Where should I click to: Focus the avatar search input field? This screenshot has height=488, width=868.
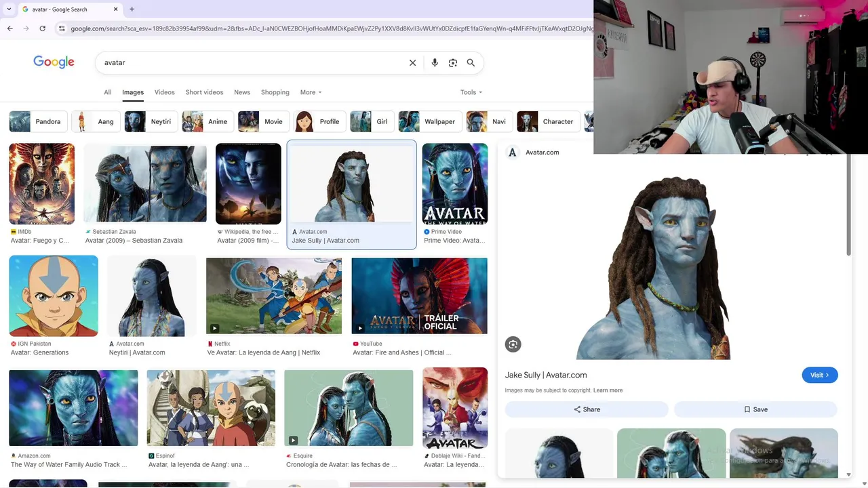251,62
